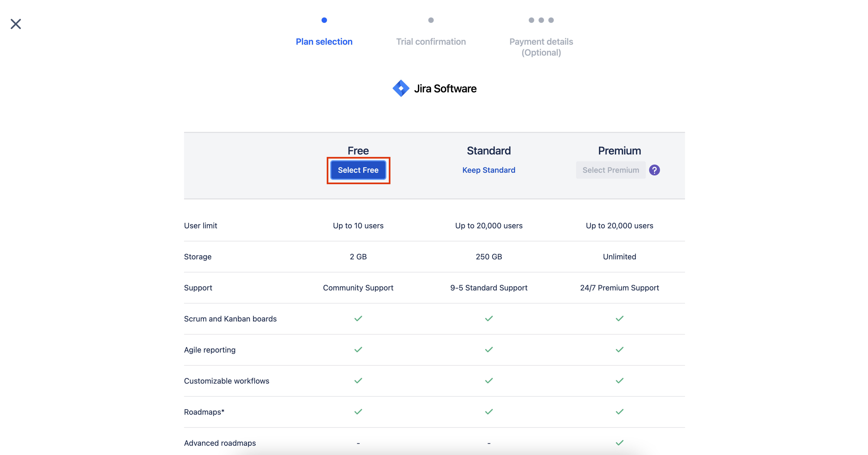Click Free checkmark for Customizable workflows
Viewport: 868px width, 455px height.
tap(358, 380)
